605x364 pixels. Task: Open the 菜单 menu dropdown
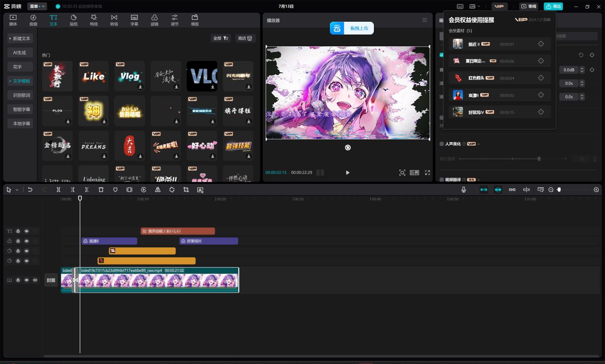click(x=37, y=7)
